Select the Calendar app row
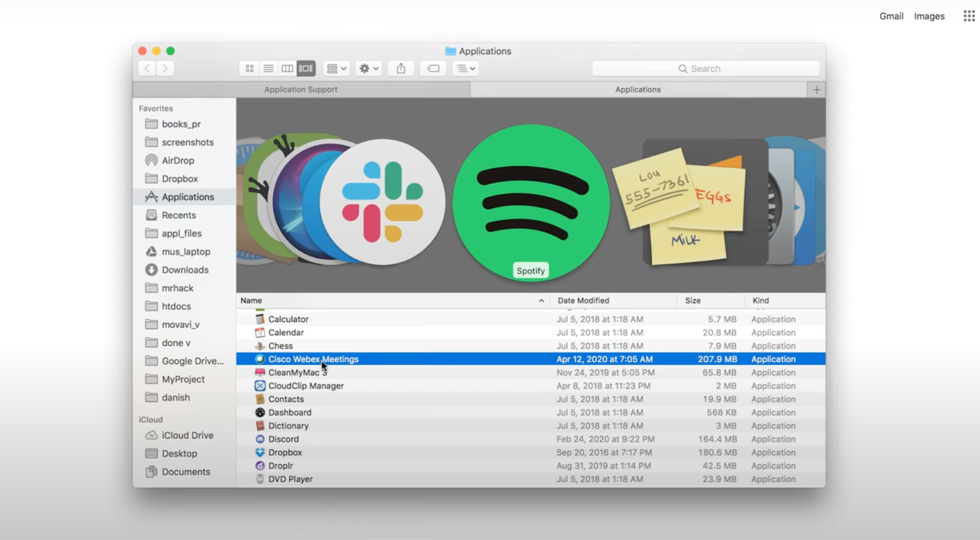 click(x=531, y=333)
